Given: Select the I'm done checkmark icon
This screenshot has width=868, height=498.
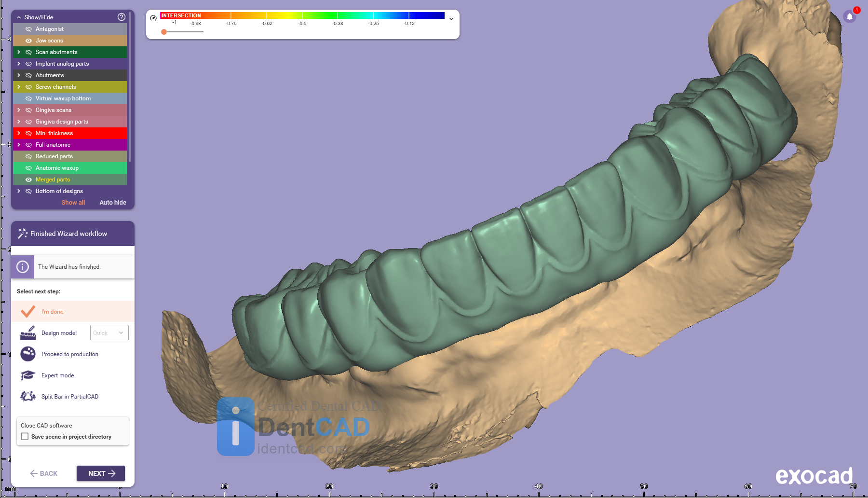Looking at the screenshot, I should tap(28, 311).
